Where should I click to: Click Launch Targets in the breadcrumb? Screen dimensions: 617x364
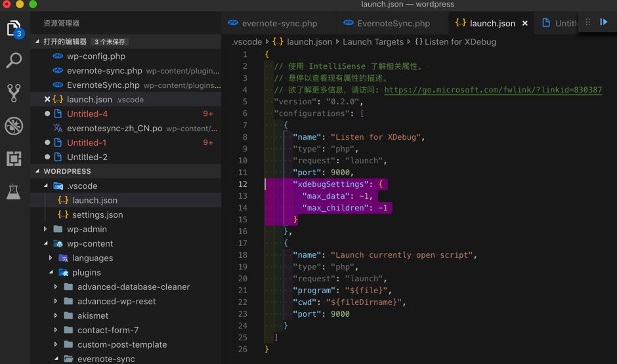click(373, 41)
